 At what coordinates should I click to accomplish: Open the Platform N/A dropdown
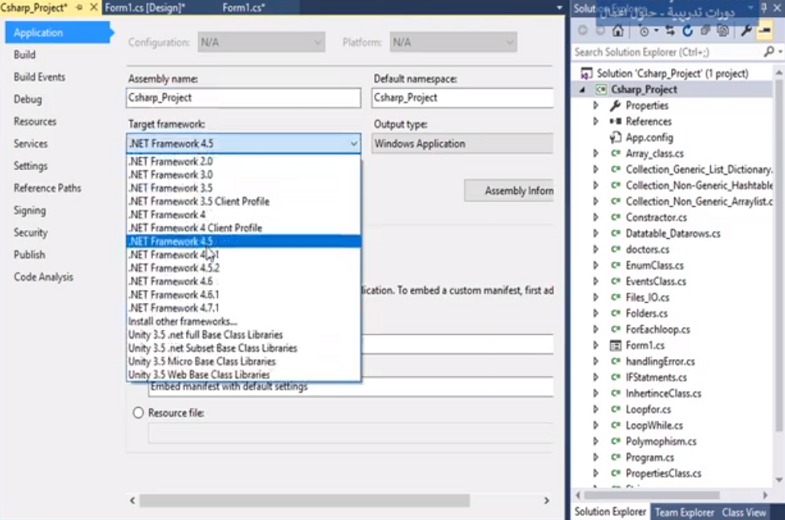(453, 43)
